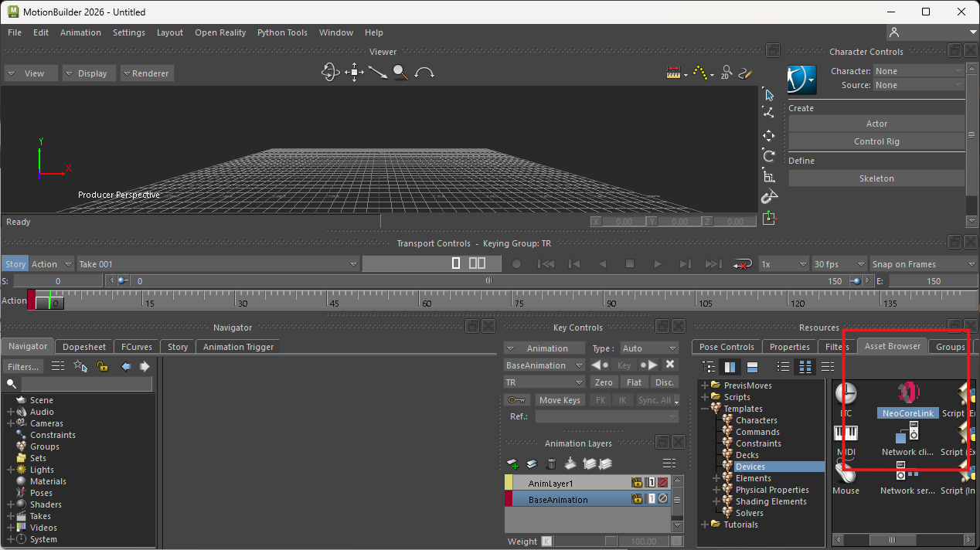The width and height of the screenshot is (980, 550).
Task: Click the delete layer trash icon
Action: click(551, 464)
